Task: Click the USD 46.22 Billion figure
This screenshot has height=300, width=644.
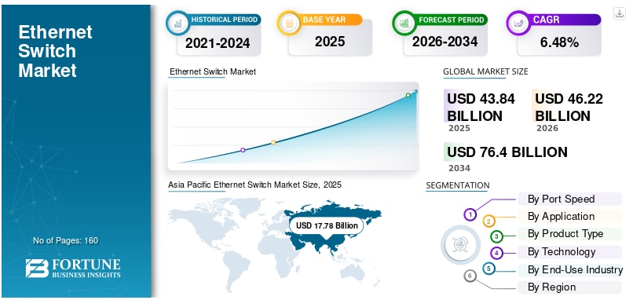Action: (x=569, y=107)
